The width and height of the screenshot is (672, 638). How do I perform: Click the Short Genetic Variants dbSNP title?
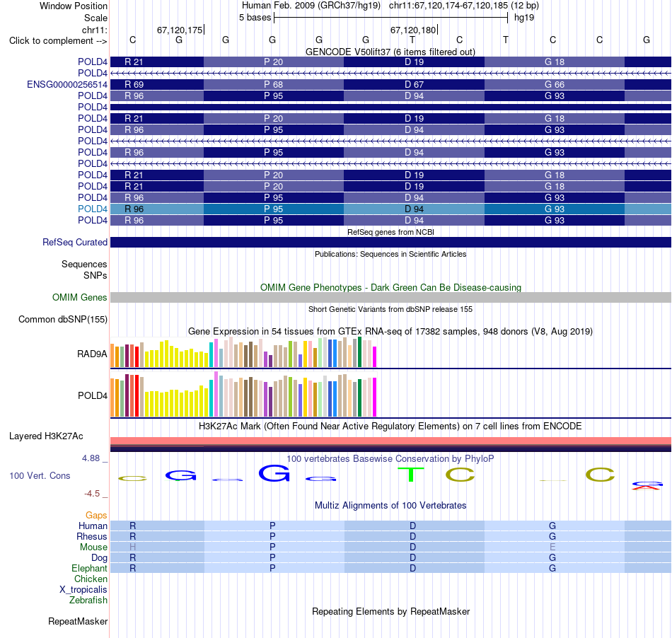click(x=390, y=309)
